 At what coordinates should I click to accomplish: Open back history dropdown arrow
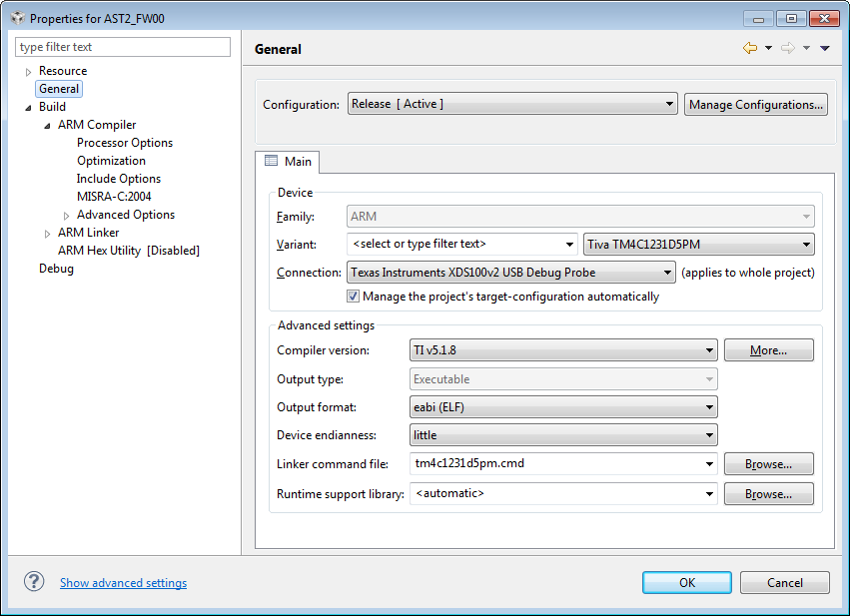point(768,48)
